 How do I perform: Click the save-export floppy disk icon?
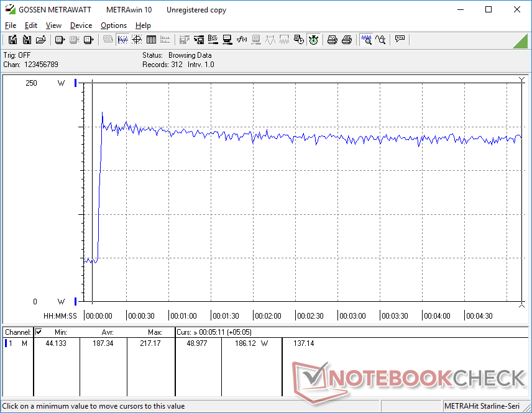pyautogui.click(x=12, y=40)
